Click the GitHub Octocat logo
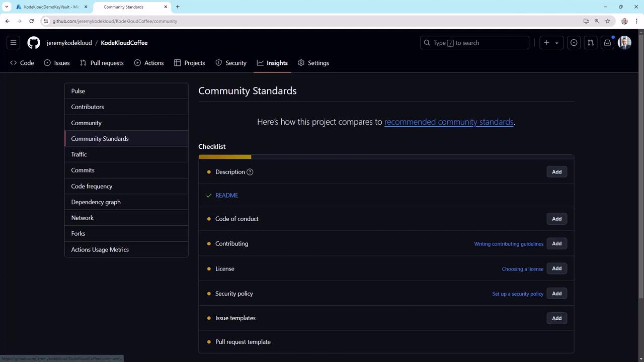This screenshot has height=362, width=644. click(x=34, y=43)
